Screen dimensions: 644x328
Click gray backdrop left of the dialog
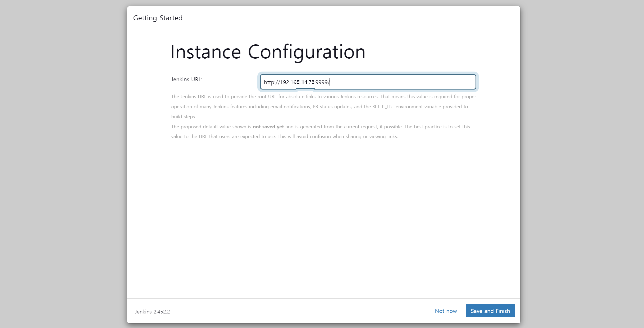[x=63, y=164]
